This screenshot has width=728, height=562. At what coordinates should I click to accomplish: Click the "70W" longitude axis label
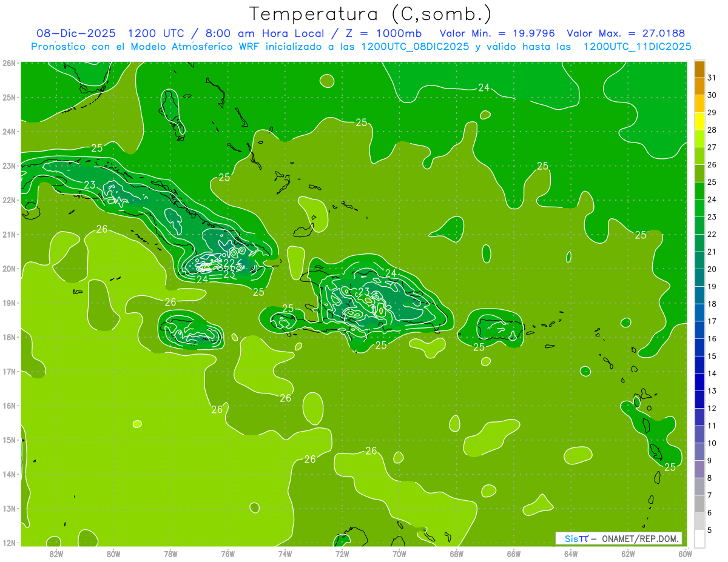click(x=399, y=554)
